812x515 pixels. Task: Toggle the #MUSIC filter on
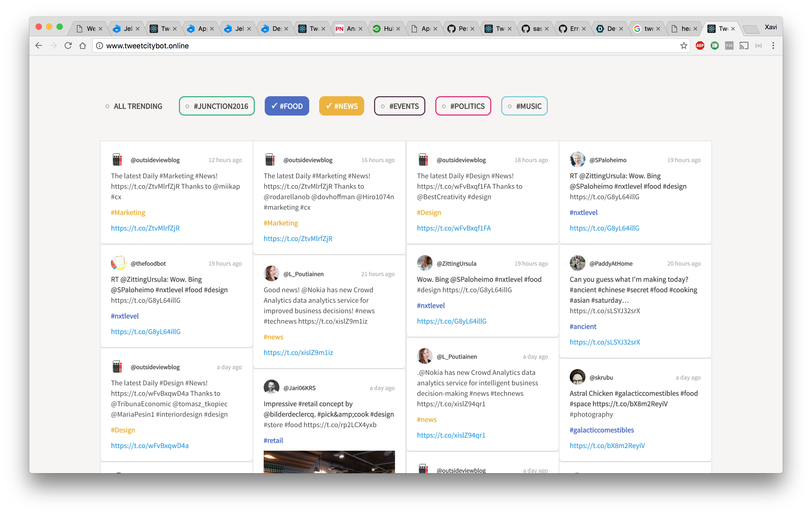click(524, 106)
